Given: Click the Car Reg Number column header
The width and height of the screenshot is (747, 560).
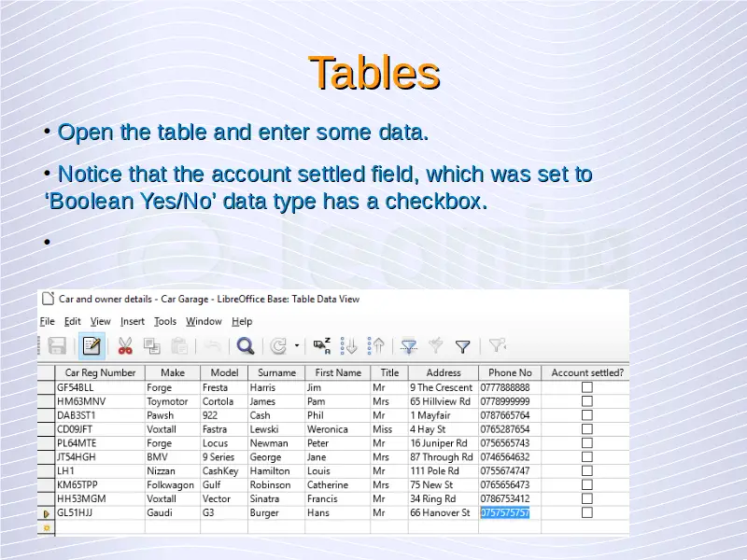Looking at the screenshot, I should (100, 372).
